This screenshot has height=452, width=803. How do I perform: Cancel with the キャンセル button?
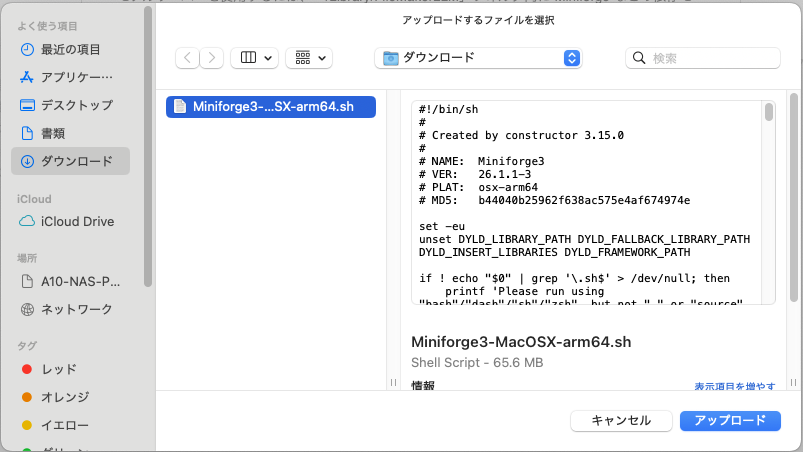point(621,421)
